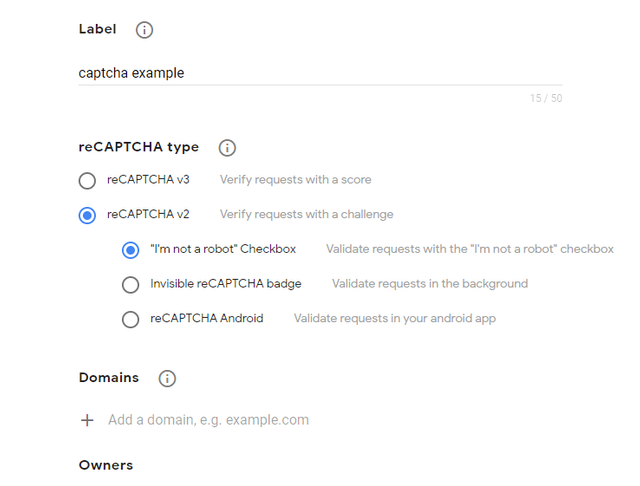Click the Owners section heading
The height and width of the screenshot is (486, 640).
pos(106,465)
